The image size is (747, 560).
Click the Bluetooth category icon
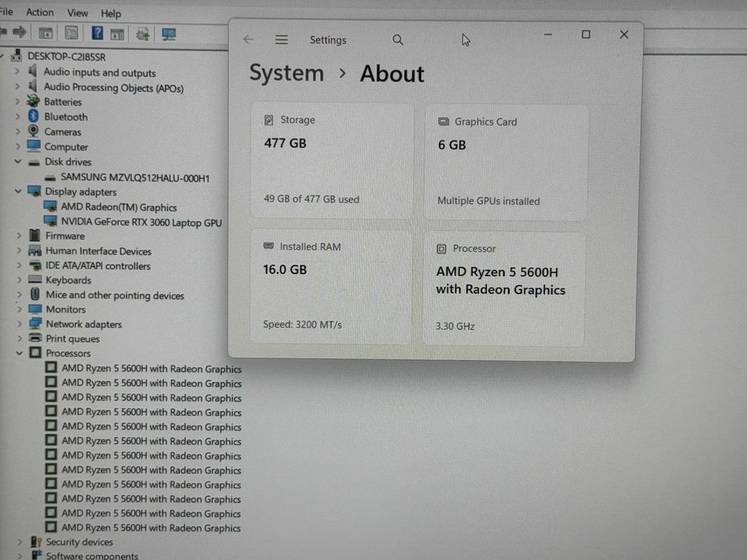tap(34, 116)
